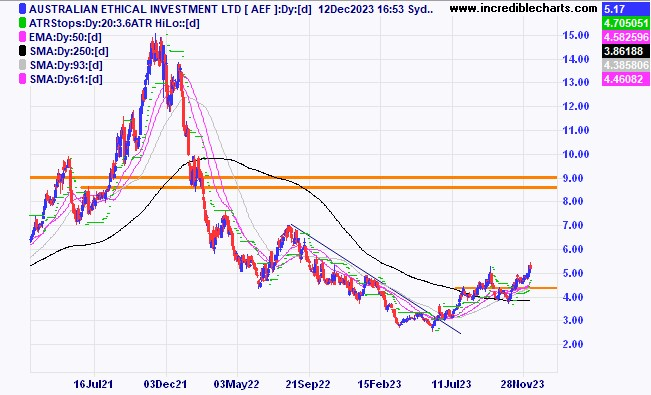Viewport: 651px width, 395px height.
Task: Click the 4.385806 SMA 93 value box
Action: click(x=626, y=65)
